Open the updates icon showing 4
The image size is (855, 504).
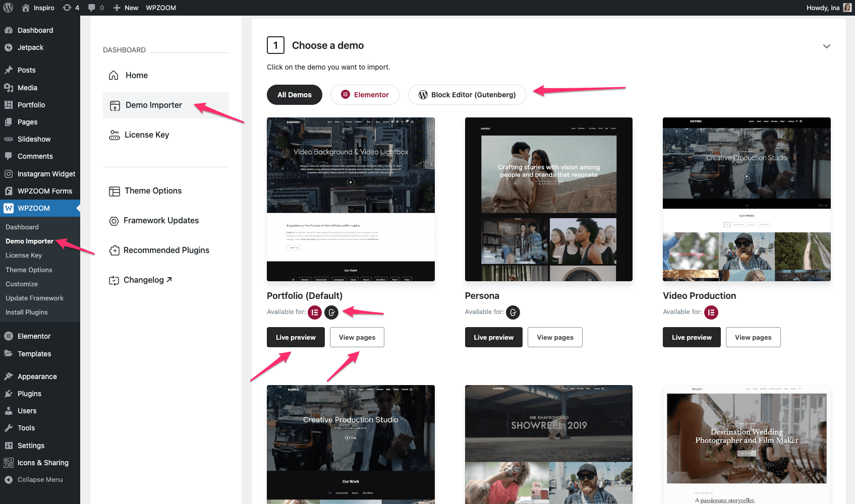pyautogui.click(x=71, y=8)
